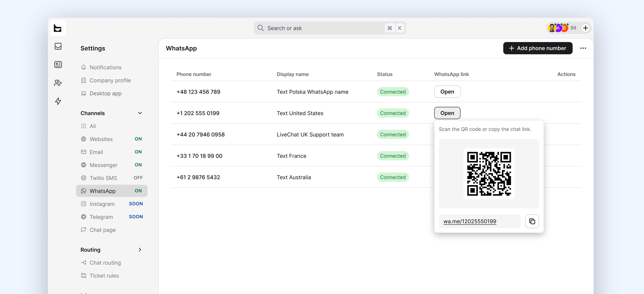
Task: Click the Twilio SMS icon in Channels
Action: coord(84,178)
